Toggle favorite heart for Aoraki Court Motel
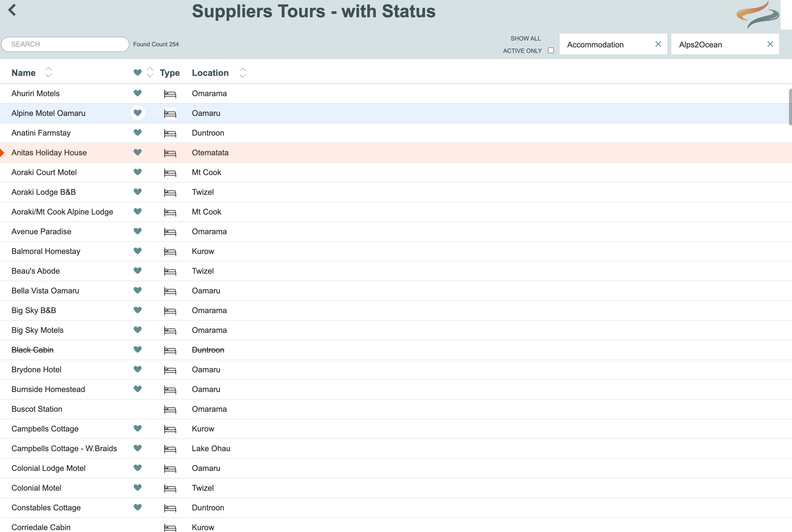The height and width of the screenshot is (532, 792). [137, 172]
